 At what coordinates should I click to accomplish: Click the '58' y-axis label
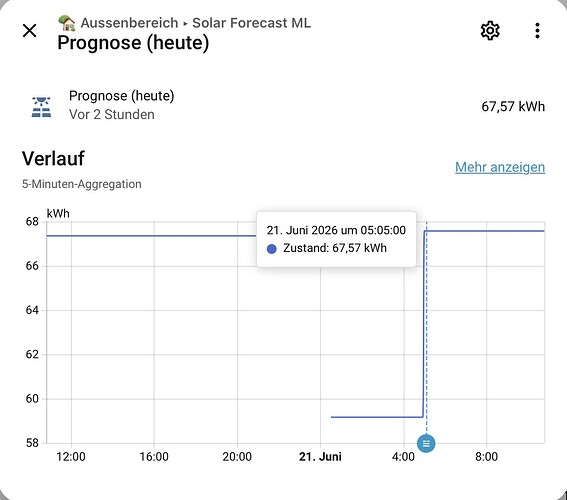point(32,443)
